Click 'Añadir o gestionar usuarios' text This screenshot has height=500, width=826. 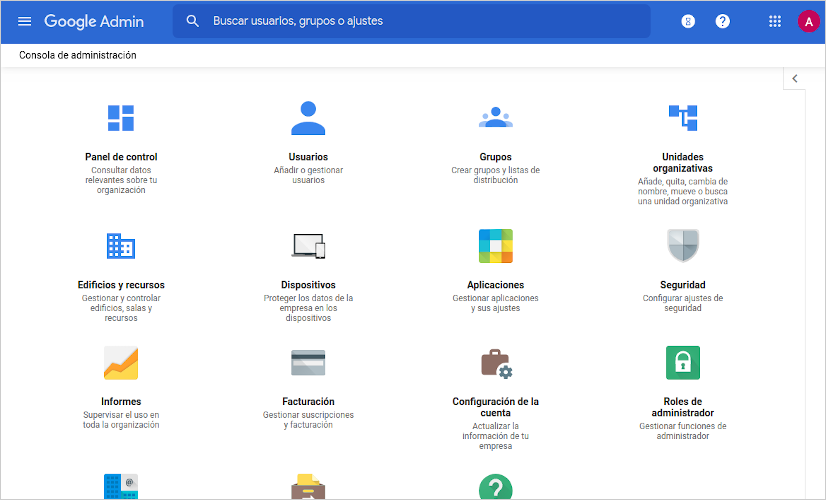(x=308, y=175)
